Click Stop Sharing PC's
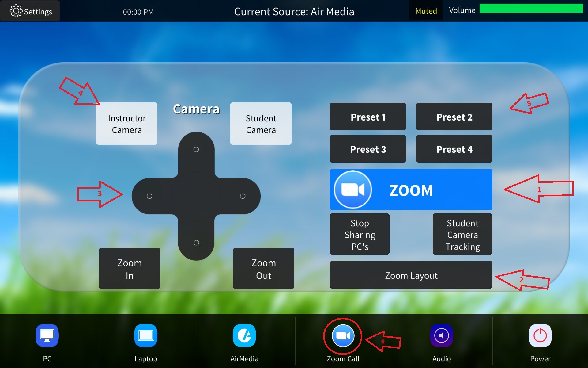 coord(360,234)
